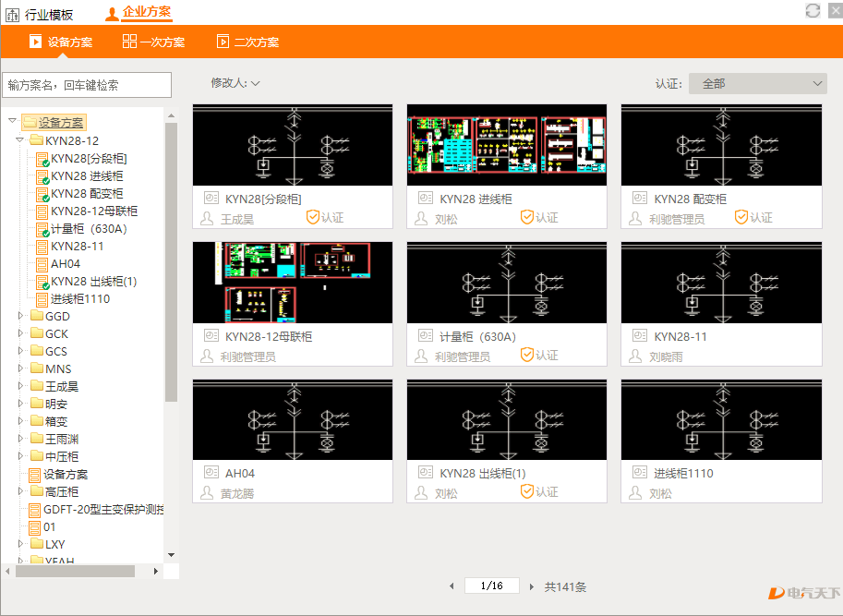The height and width of the screenshot is (616, 843).
Task: Open the 认证 全部 combo box
Action: click(x=757, y=83)
